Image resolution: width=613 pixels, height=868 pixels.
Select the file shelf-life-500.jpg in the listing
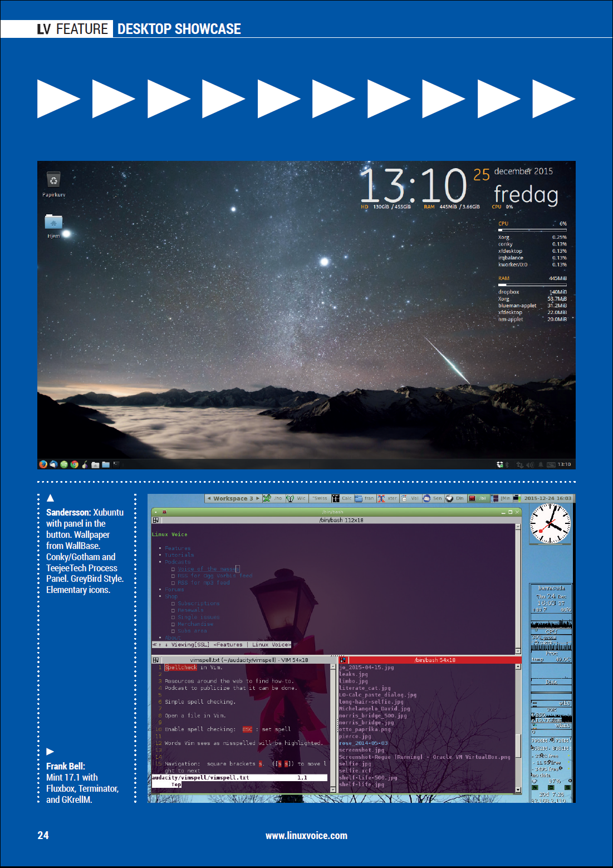coord(368,778)
